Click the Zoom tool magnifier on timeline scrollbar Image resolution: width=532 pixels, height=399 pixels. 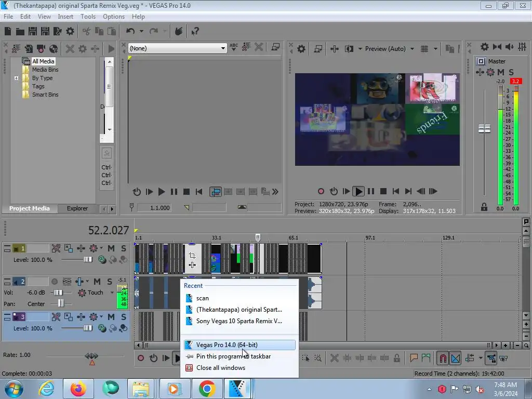526,345
